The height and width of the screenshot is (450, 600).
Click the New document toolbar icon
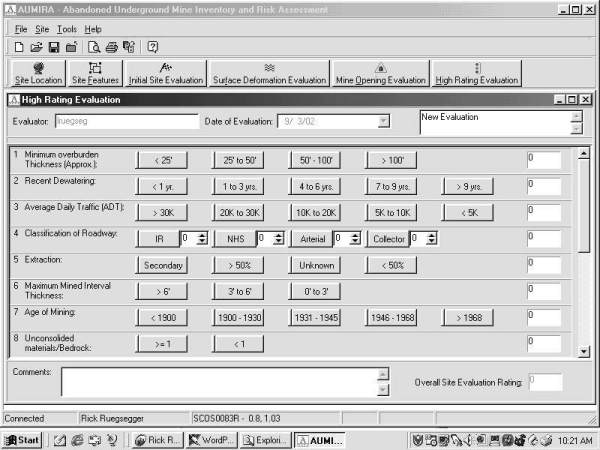[x=20, y=47]
